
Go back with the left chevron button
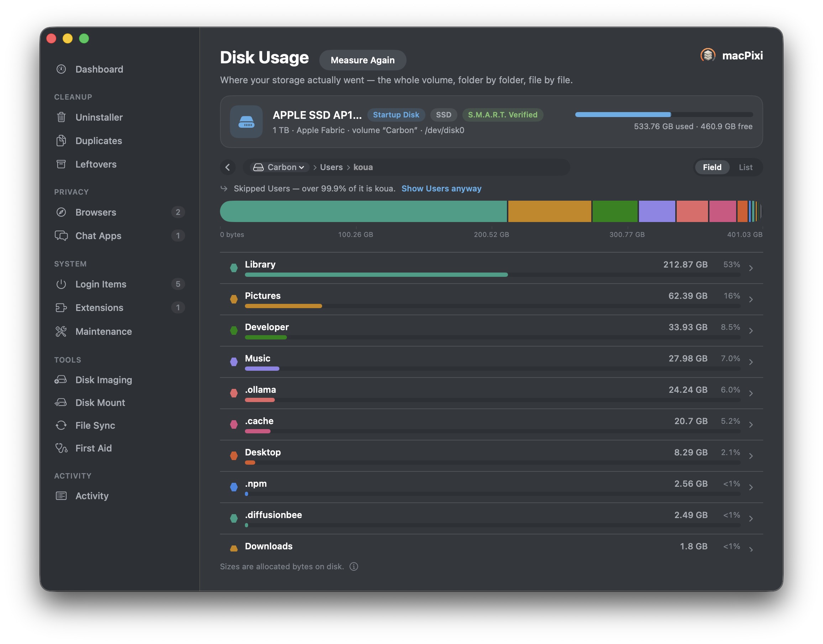click(228, 167)
